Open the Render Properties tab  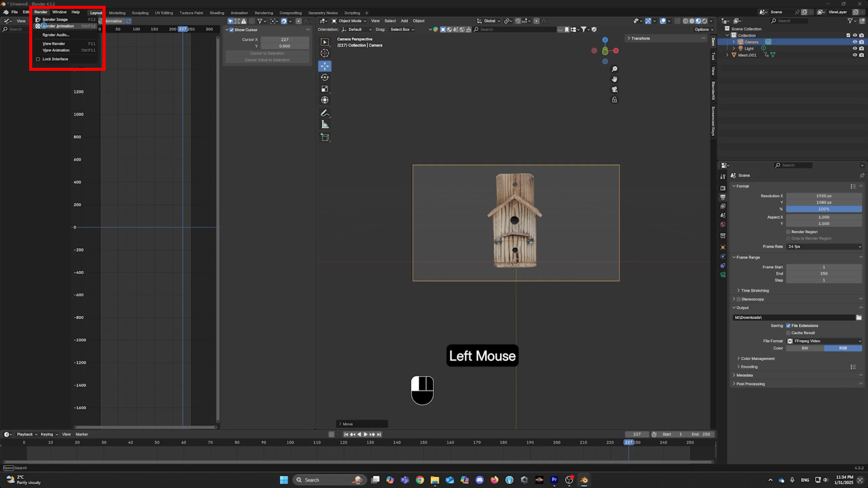(723, 188)
